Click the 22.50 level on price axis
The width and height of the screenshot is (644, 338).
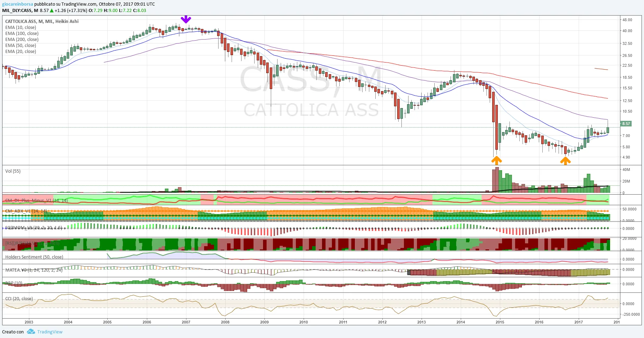tap(627, 65)
